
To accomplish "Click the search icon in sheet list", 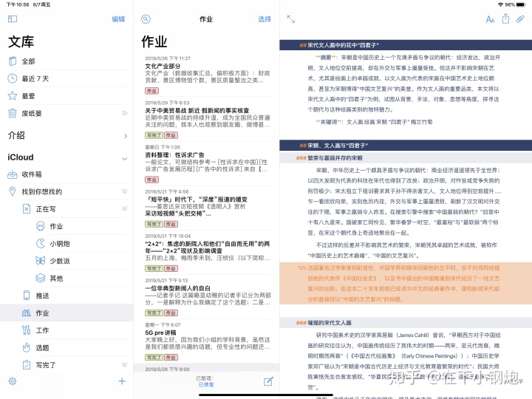I will (146, 19).
